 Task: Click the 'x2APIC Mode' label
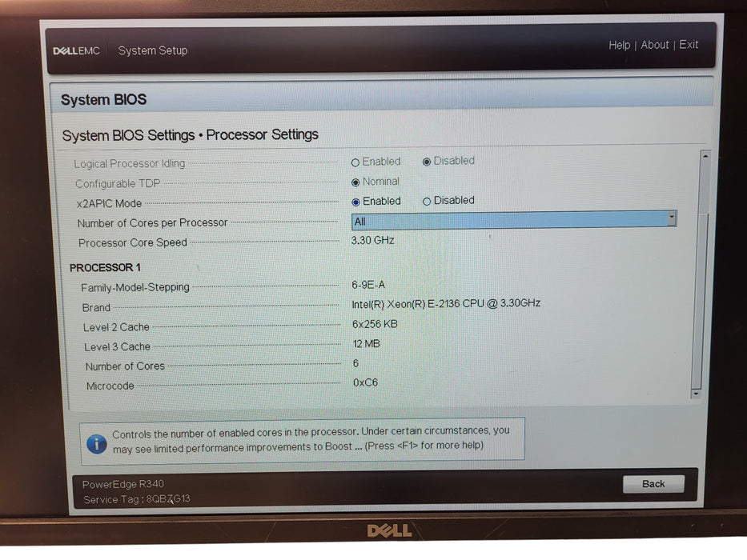[109, 203]
